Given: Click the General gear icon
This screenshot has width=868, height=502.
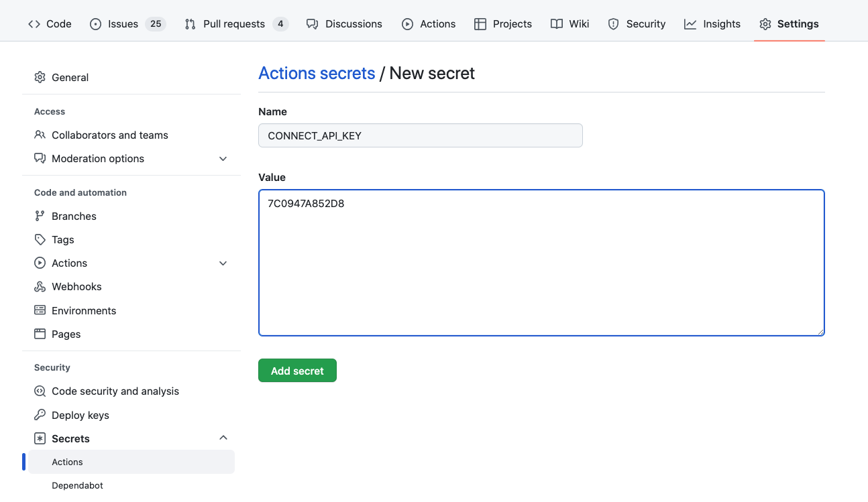Looking at the screenshot, I should (40, 77).
